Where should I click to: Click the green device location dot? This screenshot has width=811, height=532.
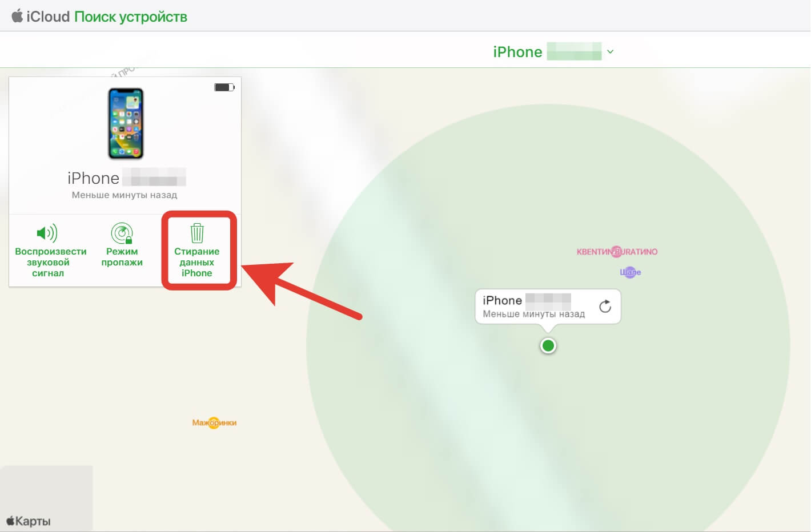(x=548, y=345)
